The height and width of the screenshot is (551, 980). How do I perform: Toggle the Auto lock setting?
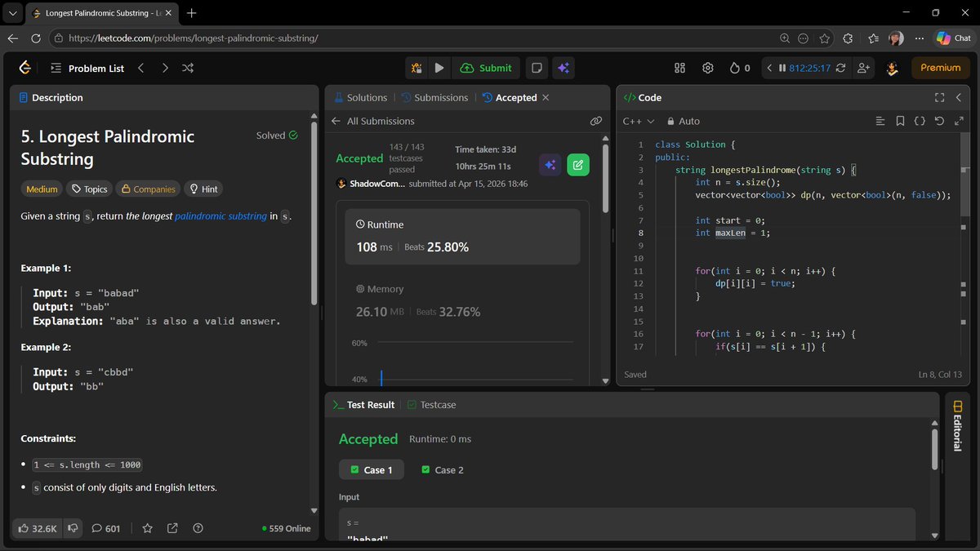[x=684, y=121]
